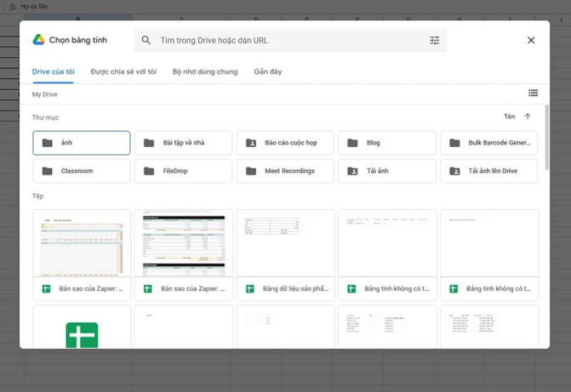Click the formula bar fx icon behind dialog
Viewport: 571px width, 392px height.
point(12,6)
